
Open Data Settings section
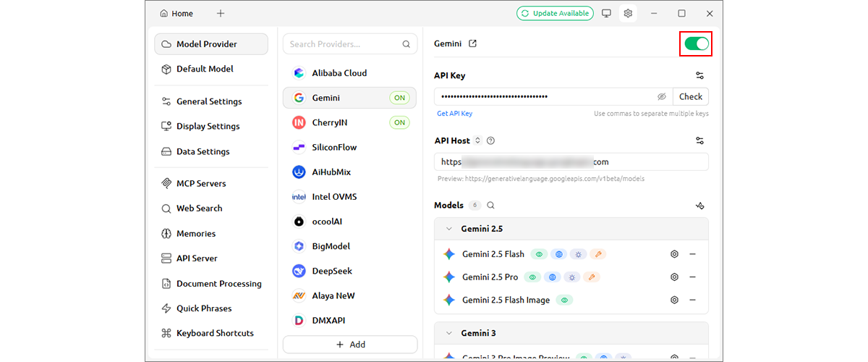(211, 151)
